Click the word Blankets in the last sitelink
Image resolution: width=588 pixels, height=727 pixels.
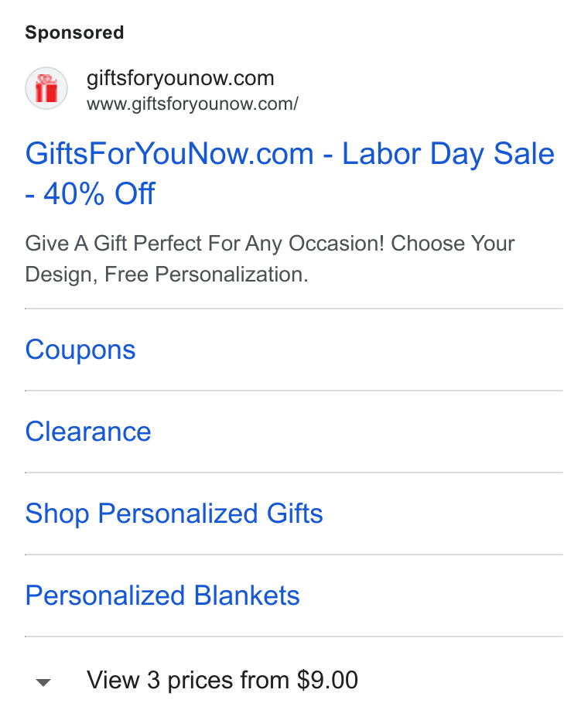[247, 596]
